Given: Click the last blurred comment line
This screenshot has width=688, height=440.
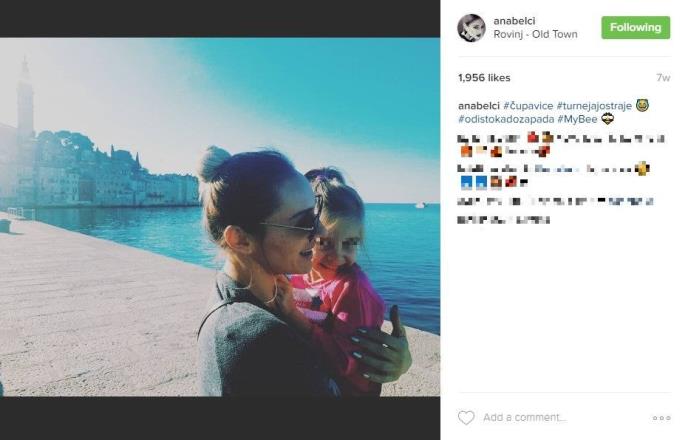Looking at the screenshot, I should (x=503, y=219).
